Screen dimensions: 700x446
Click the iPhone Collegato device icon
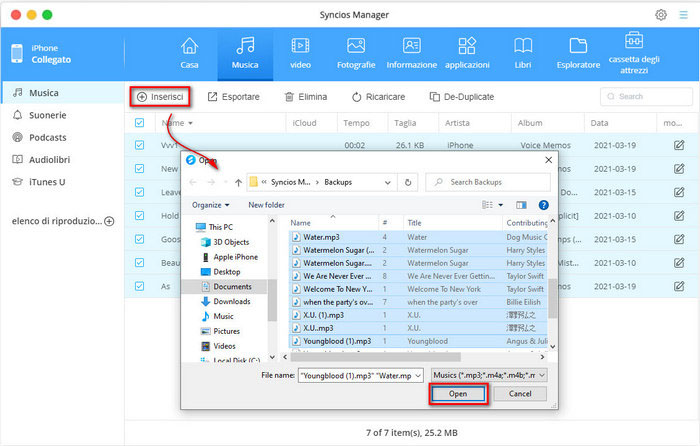[x=17, y=54]
